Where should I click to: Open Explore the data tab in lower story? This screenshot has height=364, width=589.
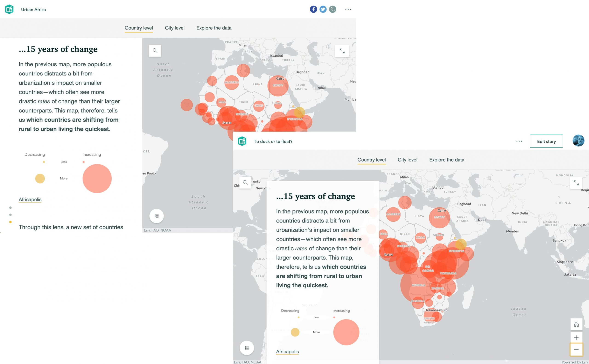(447, 160)
